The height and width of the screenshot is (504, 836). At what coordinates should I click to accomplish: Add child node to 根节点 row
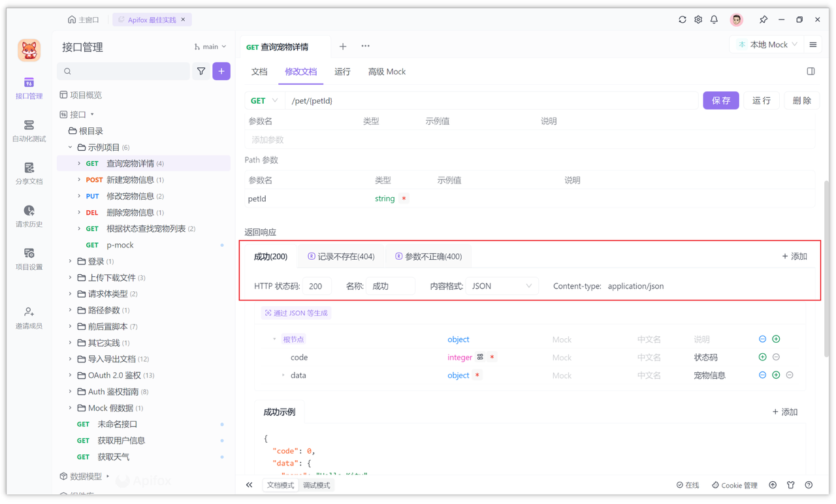point(776,339)
